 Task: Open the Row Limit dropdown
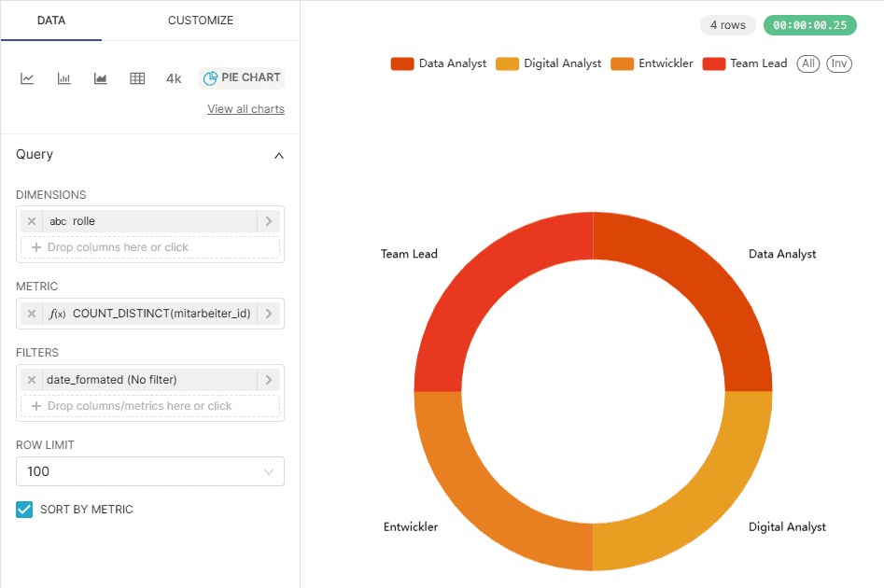tap(150, 471)
